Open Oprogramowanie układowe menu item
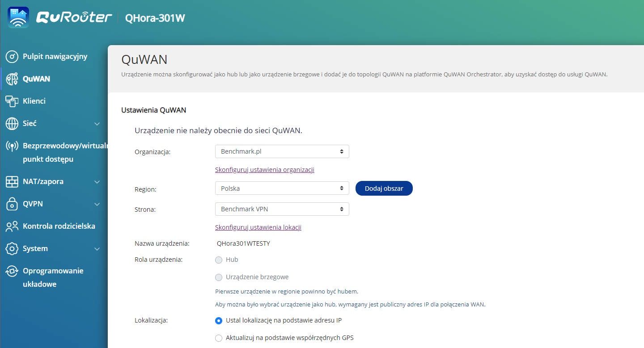 click(53, 277)
